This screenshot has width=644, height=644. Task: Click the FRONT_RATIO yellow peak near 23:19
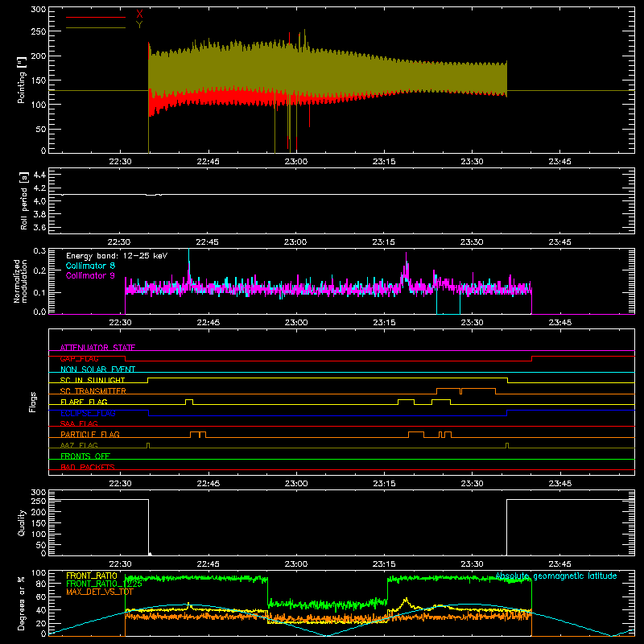click(407, 600)
